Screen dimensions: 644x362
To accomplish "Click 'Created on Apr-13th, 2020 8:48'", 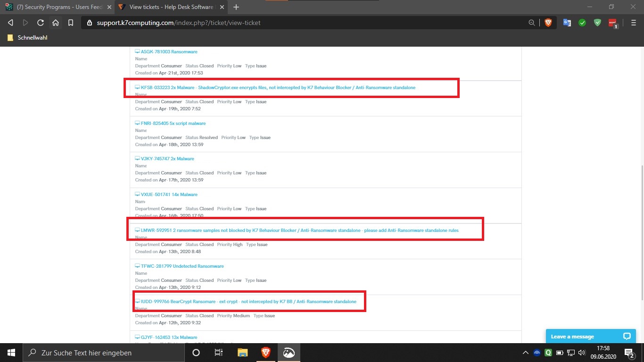I will point(168,252).
